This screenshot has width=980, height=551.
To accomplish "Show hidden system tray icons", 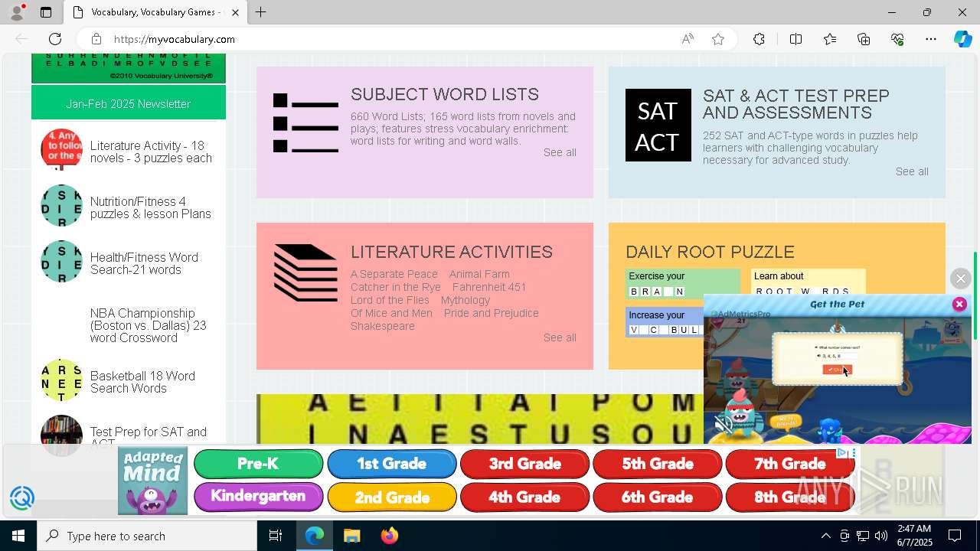I will 825,536.
